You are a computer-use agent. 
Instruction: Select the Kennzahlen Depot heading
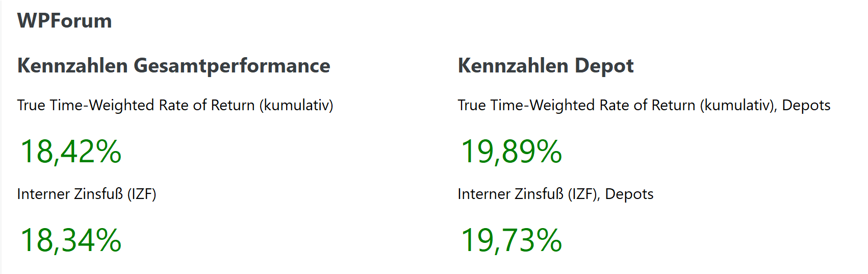click(x=545, y=66)
